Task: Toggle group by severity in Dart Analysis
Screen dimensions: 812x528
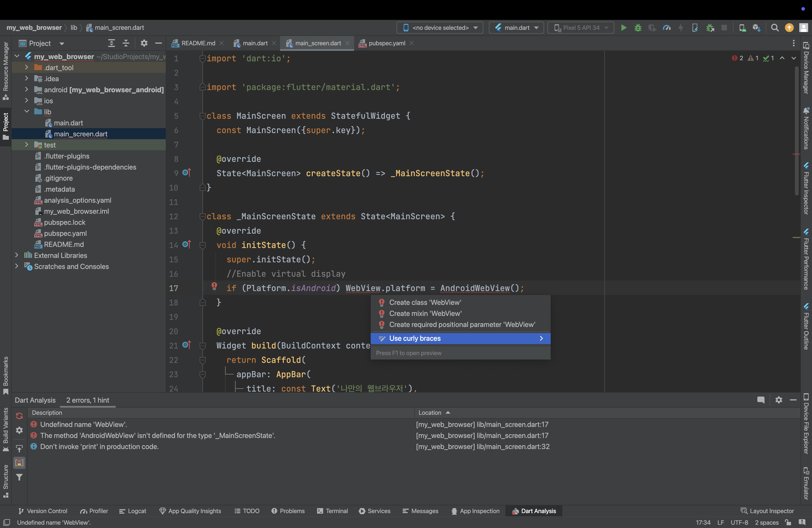Action: [19, 463]
